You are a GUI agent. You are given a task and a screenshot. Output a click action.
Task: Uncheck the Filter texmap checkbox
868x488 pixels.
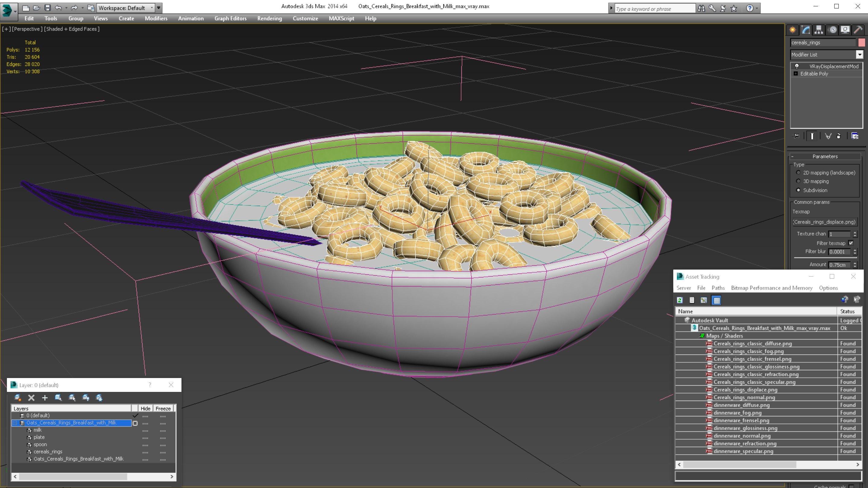tap(851, 243)
